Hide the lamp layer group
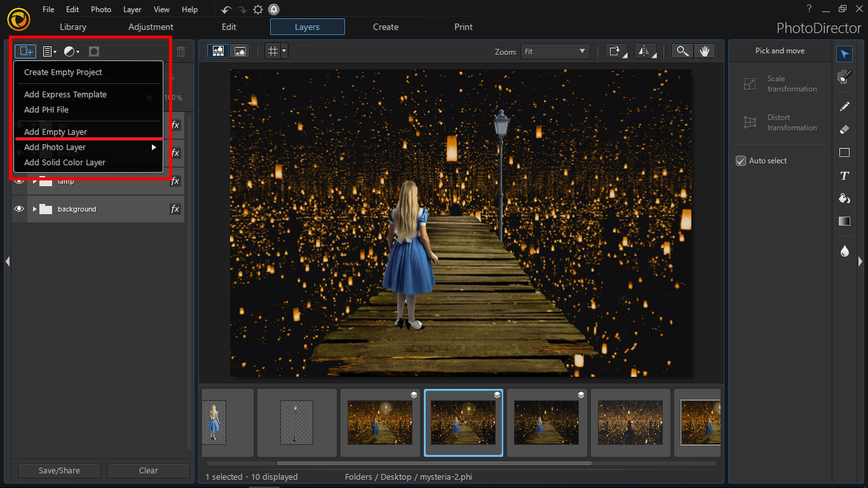This screenshot has width=868, height=488. coord(19,181)
